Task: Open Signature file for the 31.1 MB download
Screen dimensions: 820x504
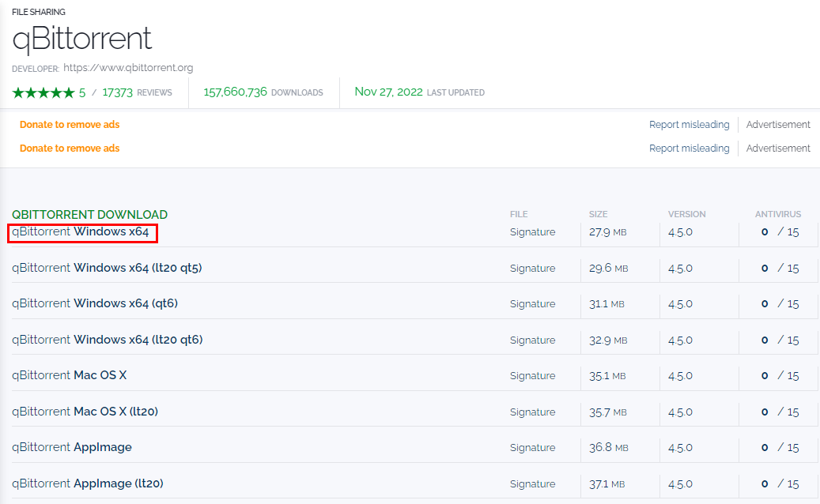Action: pos(532,304)
